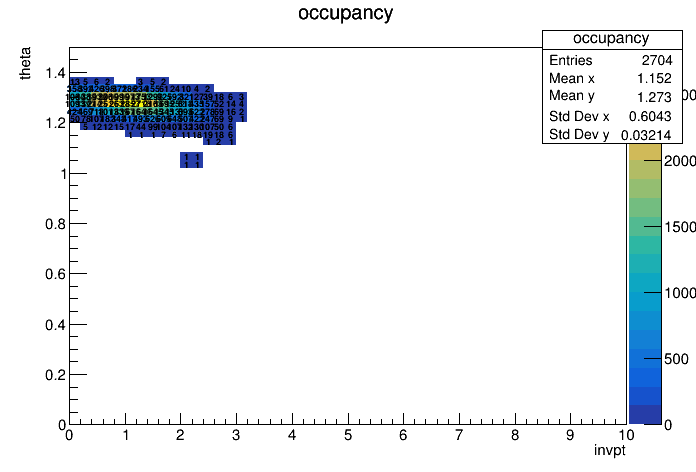Pick the darkest blue bottom color scale segment

pos(645,415)
